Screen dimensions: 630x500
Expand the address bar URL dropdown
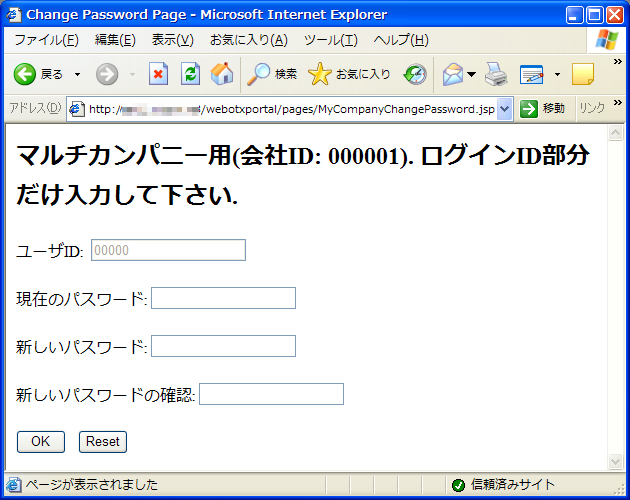504,109
